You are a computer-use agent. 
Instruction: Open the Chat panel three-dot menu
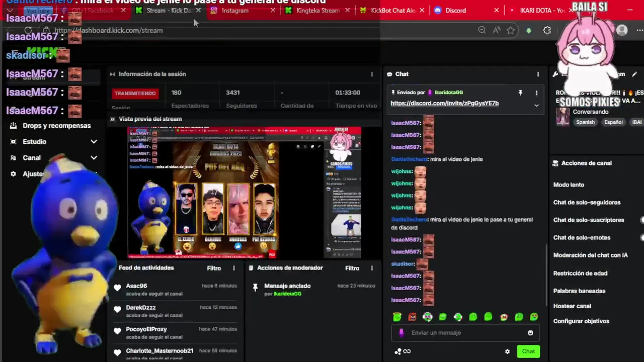[538, 74]
